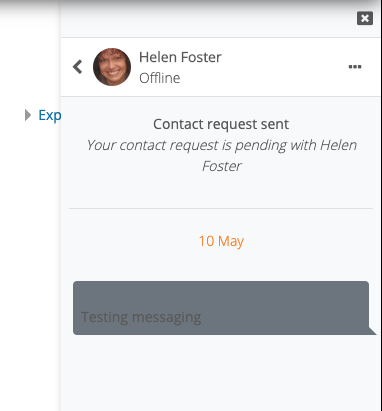Click the 10 May date label
This screenshot has height=411, width=382.
pyautogui.click(x=221, y=241)
